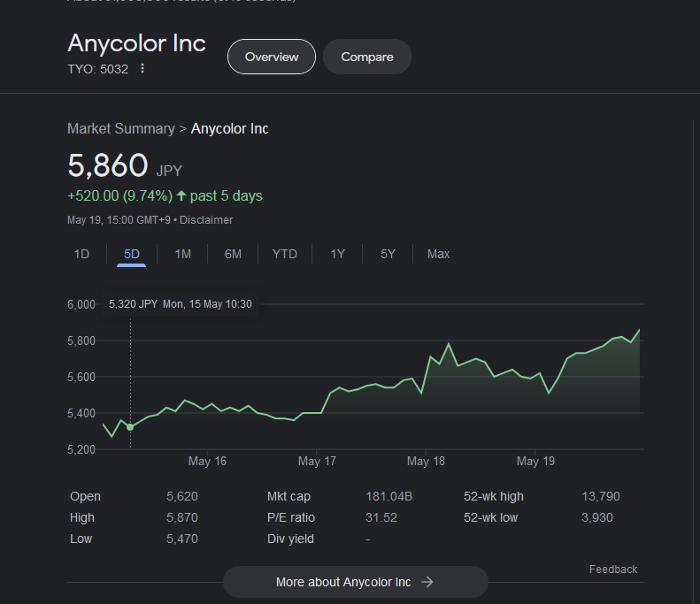This screenshot has height=604, width=700.
Task: Click the chart peak near May 18
Action: [x=449, y=343]
